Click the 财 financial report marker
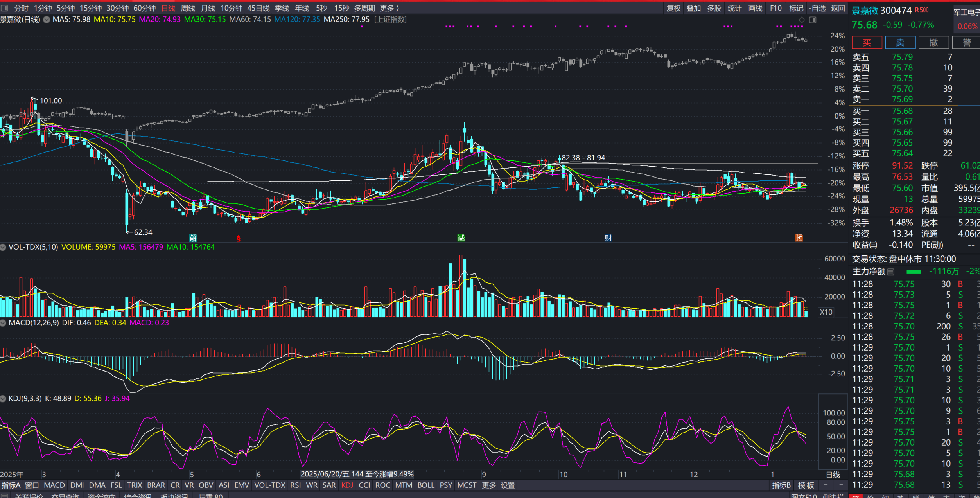 coord(608,238)
